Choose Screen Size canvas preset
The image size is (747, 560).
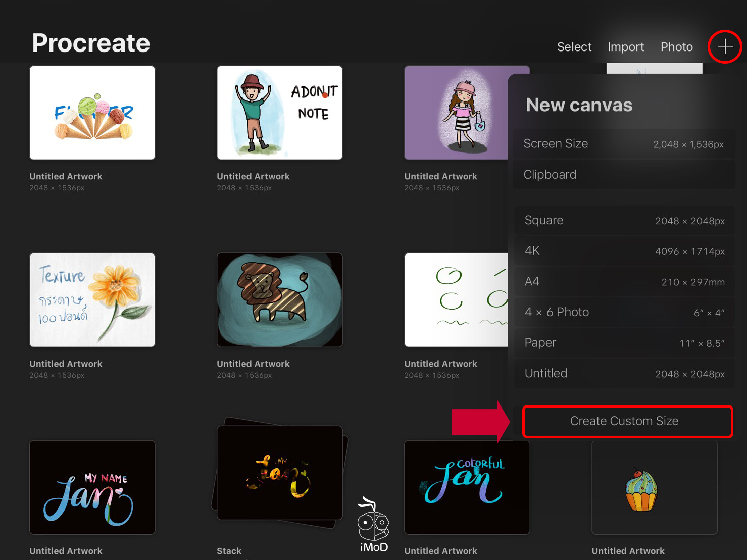coord(624,144)
